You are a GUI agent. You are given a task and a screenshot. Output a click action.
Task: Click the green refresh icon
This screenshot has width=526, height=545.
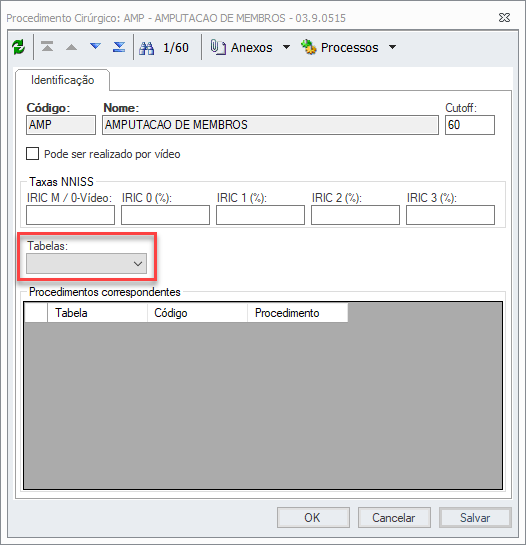click(x=18, y=47)
